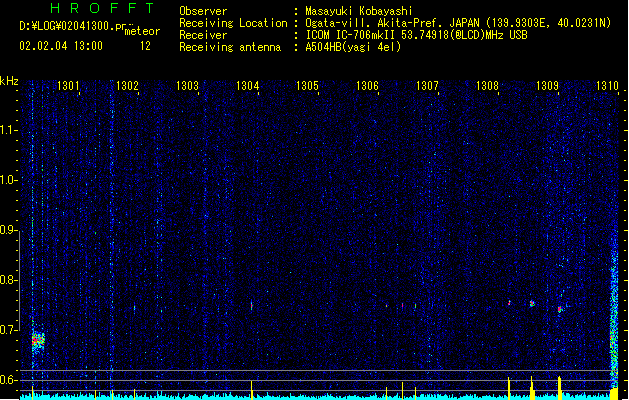
Task: Click the kHz axis unit label
Action: [x=9, y=81]
